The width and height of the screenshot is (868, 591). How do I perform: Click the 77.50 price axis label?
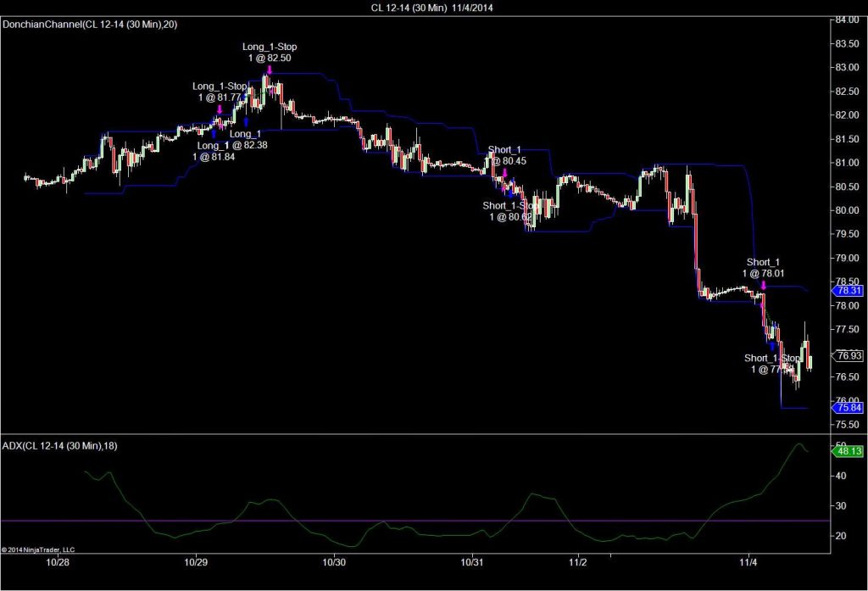[848, 330]
